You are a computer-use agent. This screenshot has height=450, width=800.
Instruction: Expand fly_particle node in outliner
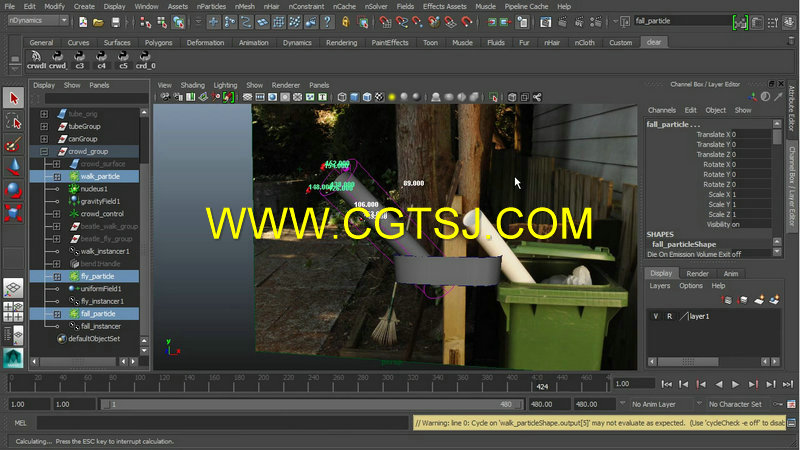[57, 277]
